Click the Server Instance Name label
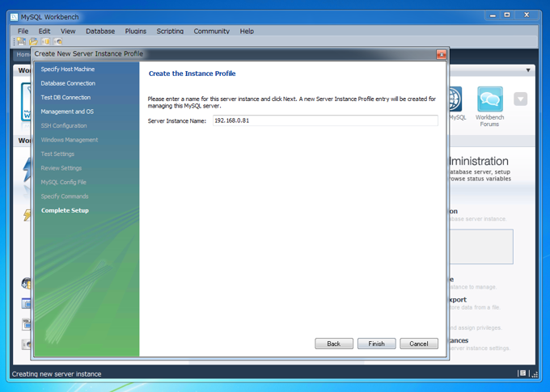The height and width of the screenshot is (392, 550). (x=177, y=121)
